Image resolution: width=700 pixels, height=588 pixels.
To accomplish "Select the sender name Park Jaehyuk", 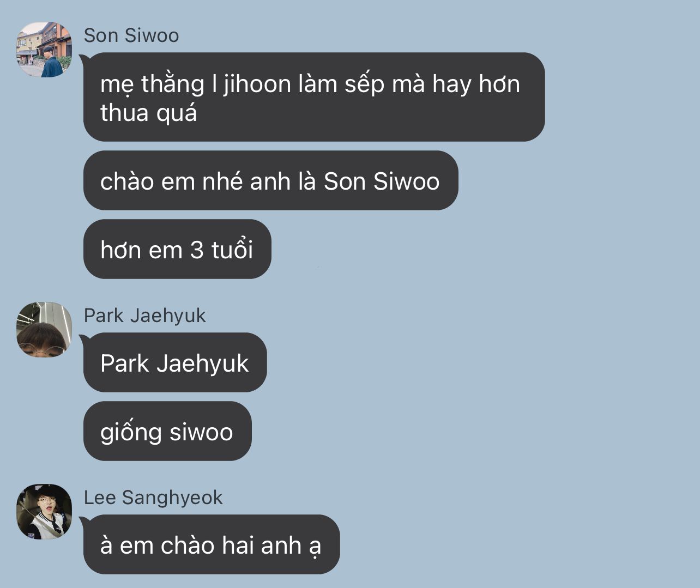I will pyautogui.click(x=145, y=316).
